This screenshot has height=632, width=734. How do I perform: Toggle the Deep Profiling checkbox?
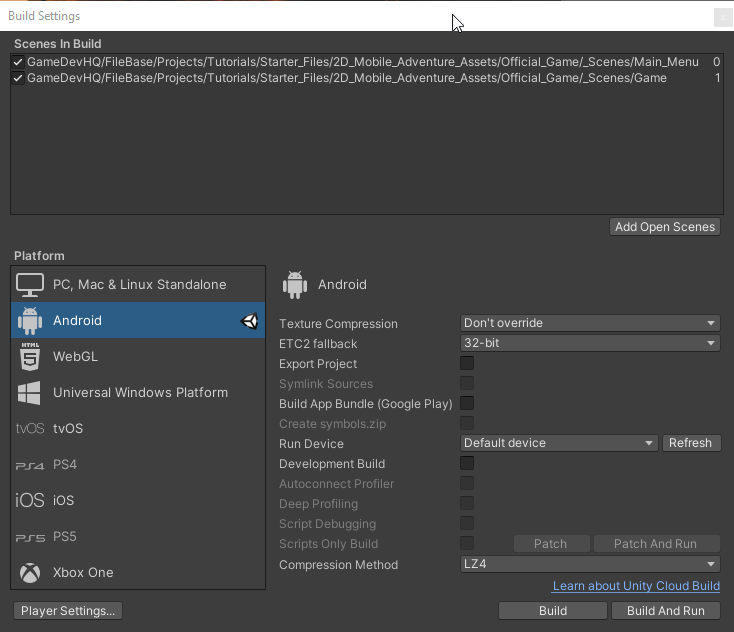pyautogui.click(x=467, y=503)
